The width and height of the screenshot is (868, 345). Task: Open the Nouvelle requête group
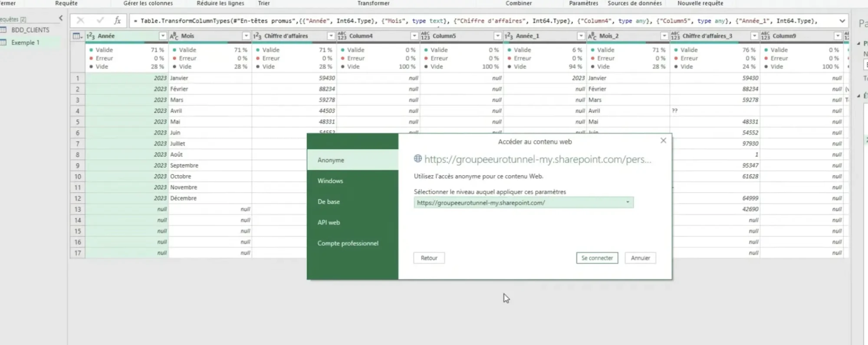[700, 3]
